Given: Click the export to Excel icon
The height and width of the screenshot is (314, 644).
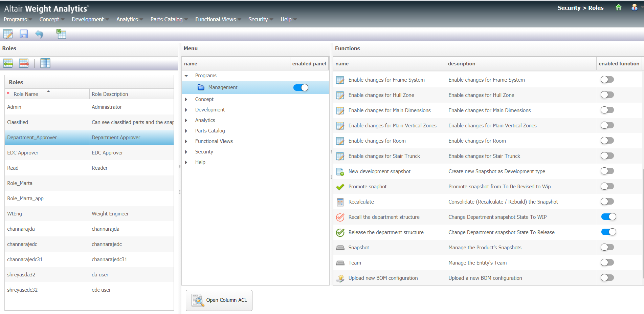Looking at the screenshot, I should pos(61,34).
